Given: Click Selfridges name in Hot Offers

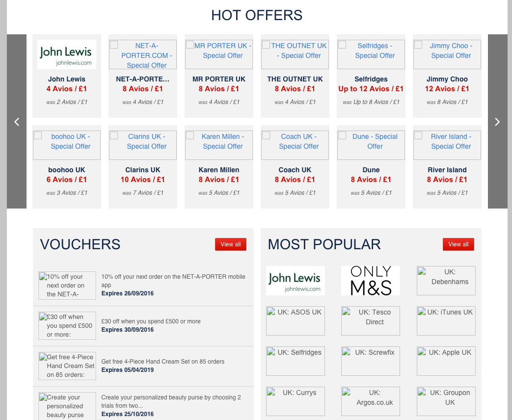Looking at the screenshot, I should pyautogui.click(x=371, y=79).
